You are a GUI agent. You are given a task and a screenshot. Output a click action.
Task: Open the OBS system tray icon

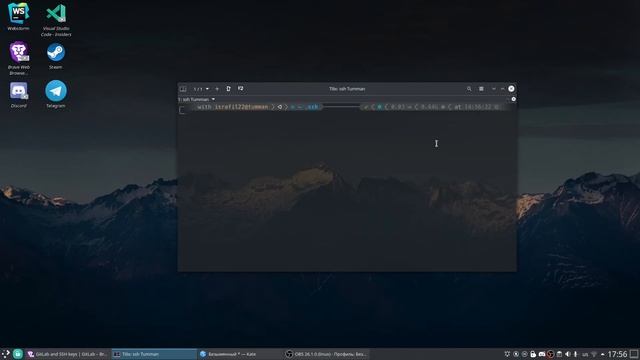(551, 354)
